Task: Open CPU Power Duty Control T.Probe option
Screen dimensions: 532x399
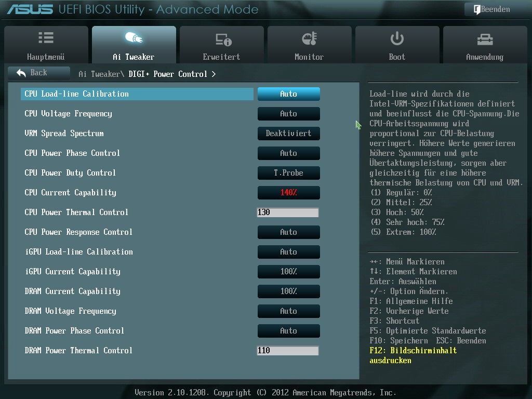Action: coord(288,172)
